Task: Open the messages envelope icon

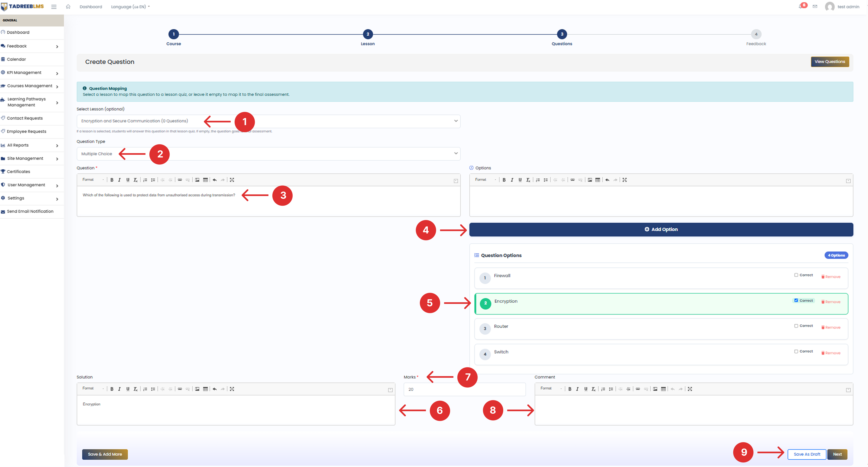Action: tap(815, 6)
